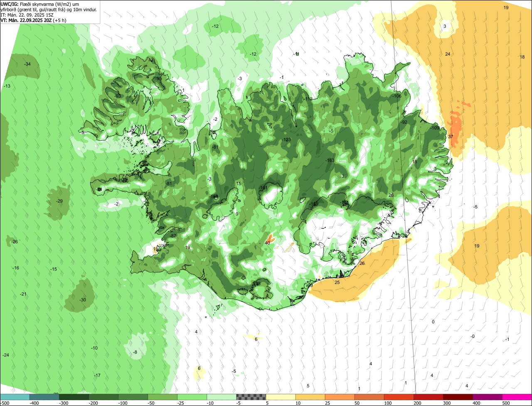Click the -16 value over the ocean
This screenshot has height=406, width=532.
(16, 268)
